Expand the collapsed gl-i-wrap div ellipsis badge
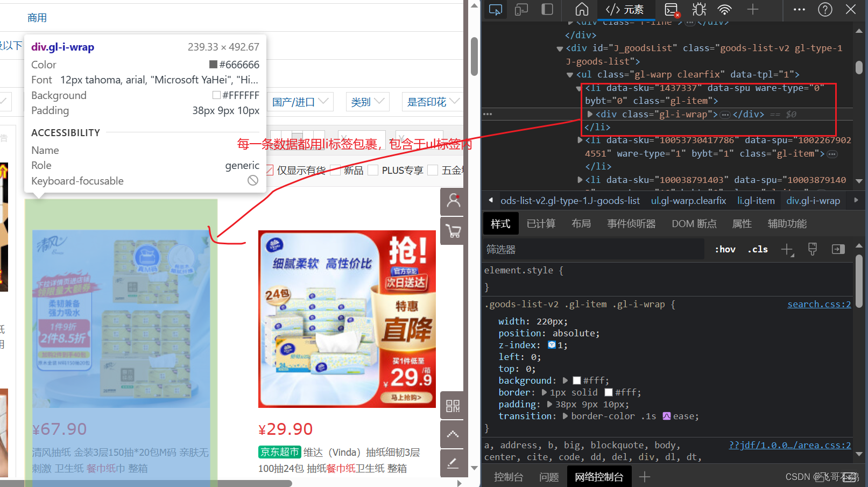The image size is (868, 487). [725, 115]
